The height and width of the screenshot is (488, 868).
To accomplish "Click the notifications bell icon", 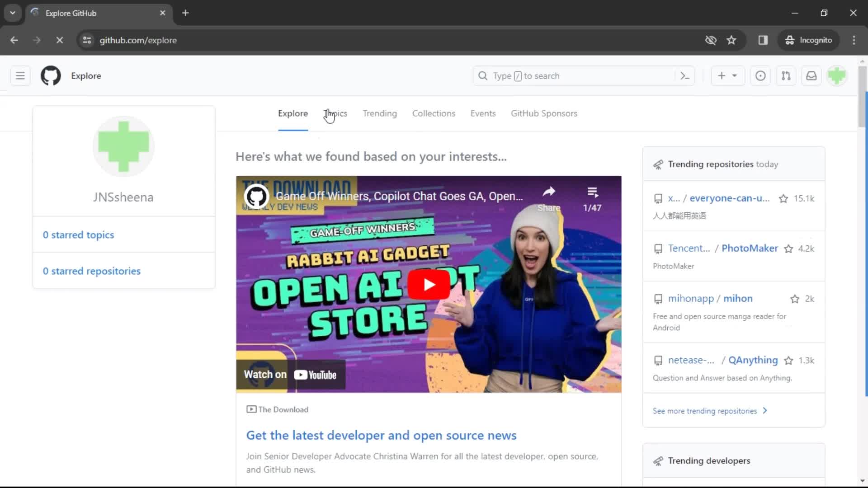I will (x=811, y=75).
